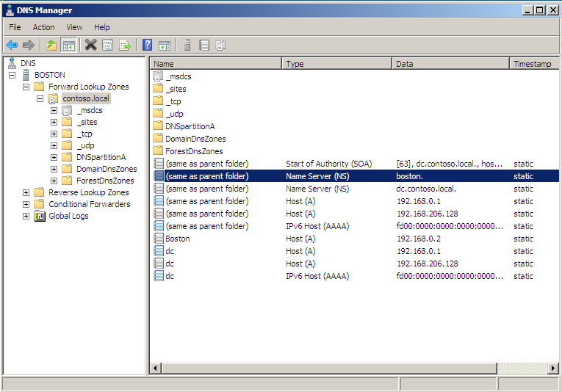The height and width of the screenshot is (392, 562).
Task: Expand Conditional Forwarders node
Action: point(26,204)
